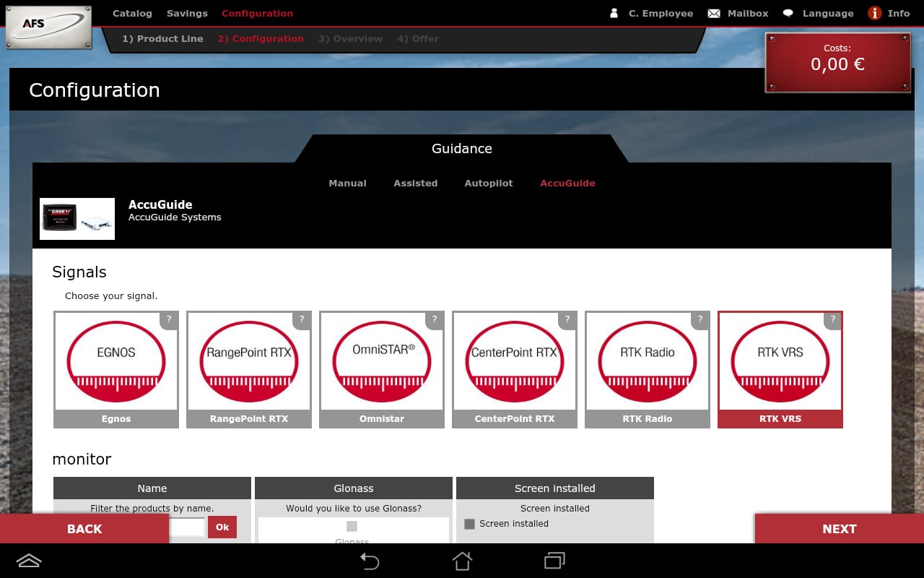The image size is (924, 578).
Task: Click the AccuGuide product thumbnail
Action: click(77, 219)
